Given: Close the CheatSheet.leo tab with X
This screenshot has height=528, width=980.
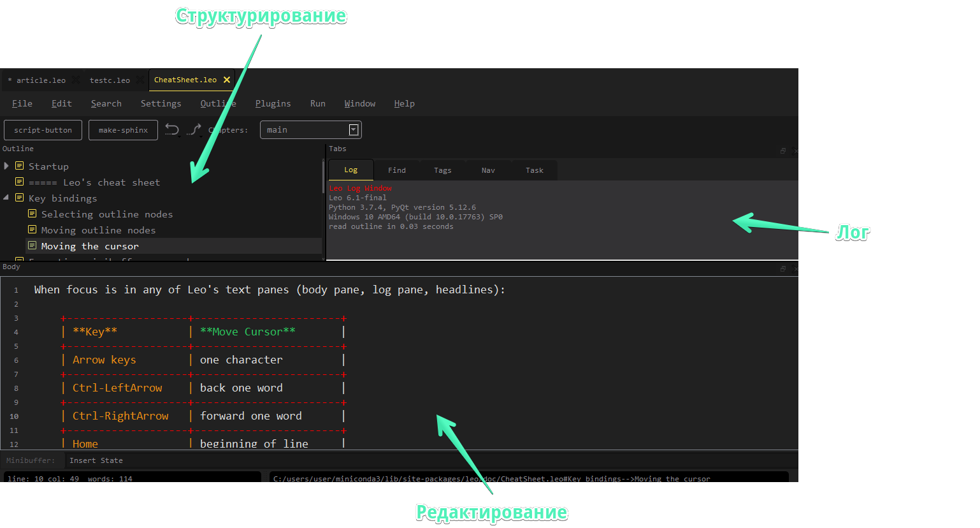Looking at the screenshot, I should click(227, 80).
